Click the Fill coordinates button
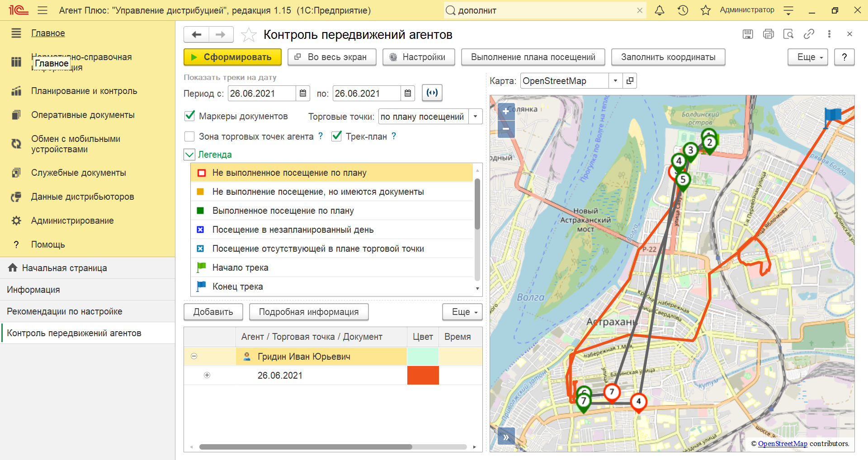Viewport: 868px width, 460px height. 668,57
